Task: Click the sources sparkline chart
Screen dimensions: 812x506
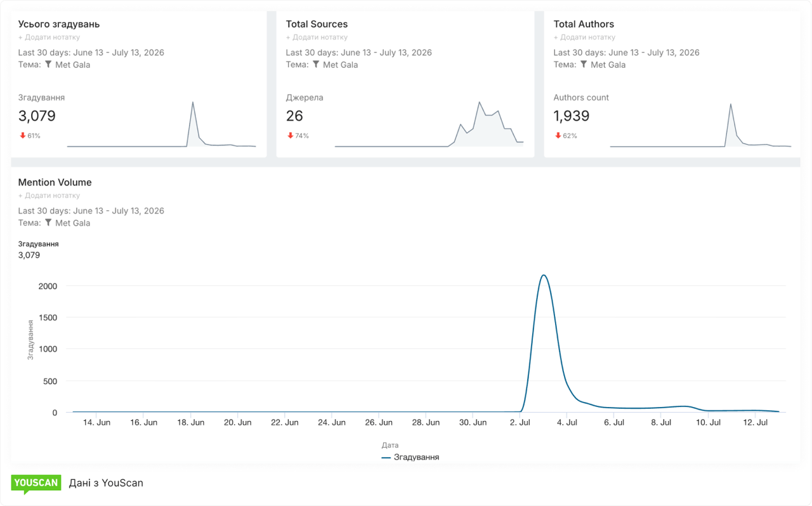Action: 429,124
